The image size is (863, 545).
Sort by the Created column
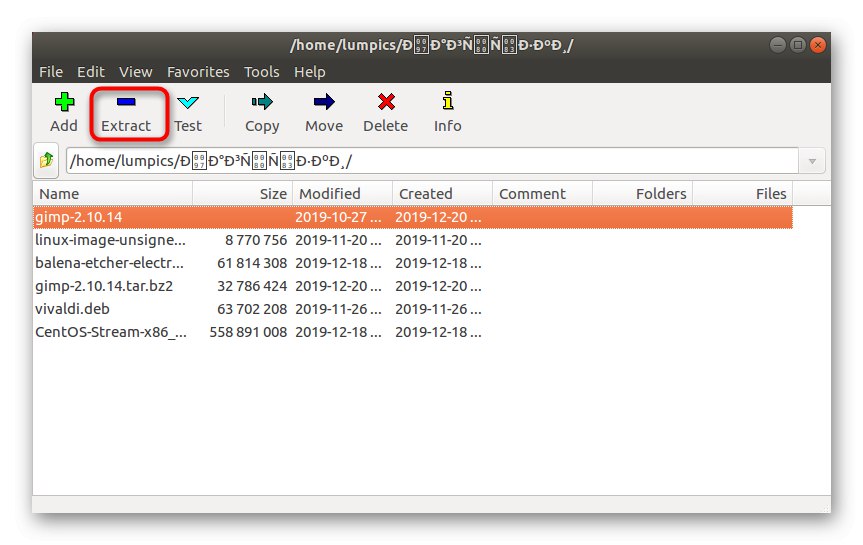pyautogui.click(x=443, y=194)
